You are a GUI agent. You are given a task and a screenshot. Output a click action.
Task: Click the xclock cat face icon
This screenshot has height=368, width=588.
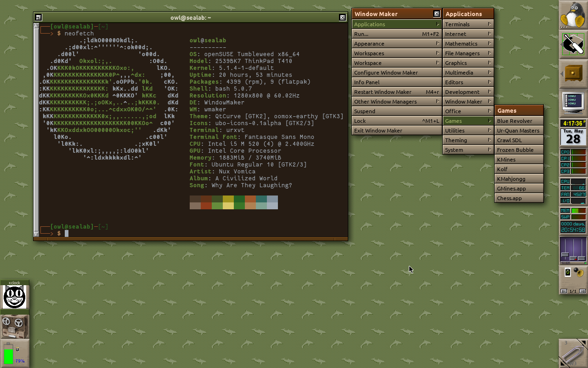pyautogui.click(x=15, y=297)
